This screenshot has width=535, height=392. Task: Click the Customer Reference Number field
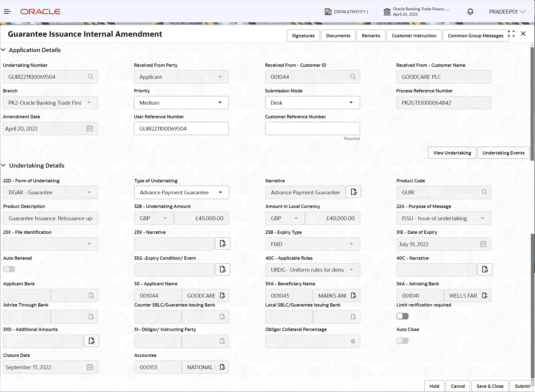pos(312,129)
